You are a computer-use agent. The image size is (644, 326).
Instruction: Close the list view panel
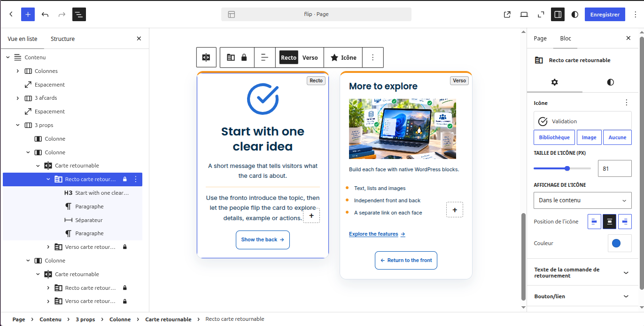(139, 39)
